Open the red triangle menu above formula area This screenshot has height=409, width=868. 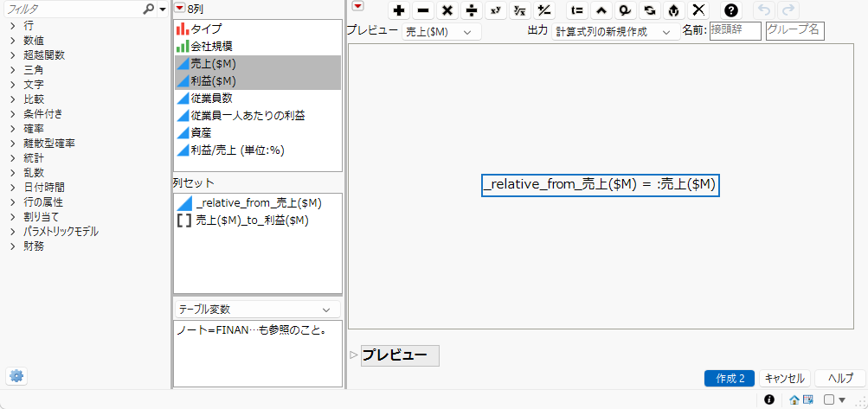coord(358,6)
